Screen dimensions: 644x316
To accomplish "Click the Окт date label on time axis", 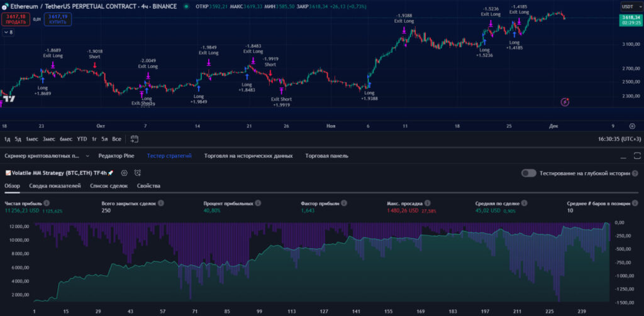I will (x=101, y=126).
